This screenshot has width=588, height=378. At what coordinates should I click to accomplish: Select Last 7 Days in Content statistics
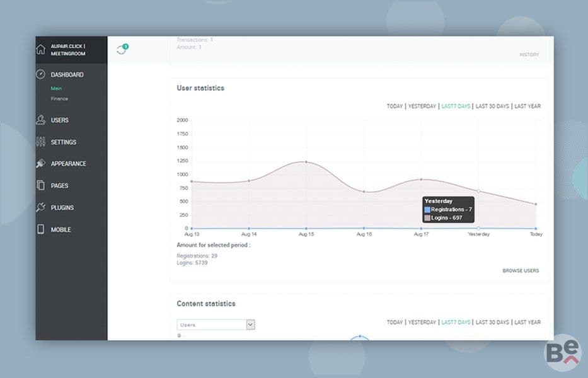pyautogui.click(x=456, y=323)
